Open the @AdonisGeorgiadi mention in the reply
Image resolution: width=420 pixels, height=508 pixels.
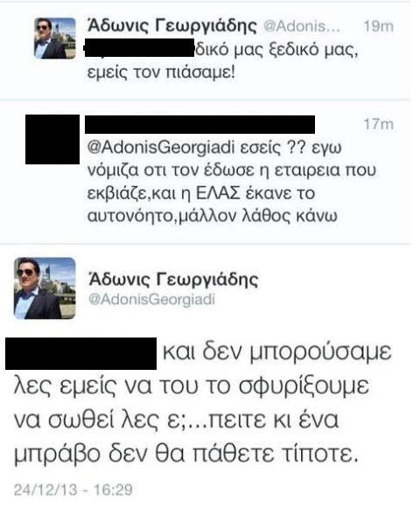pyautogui.click(x=160, y=148)
